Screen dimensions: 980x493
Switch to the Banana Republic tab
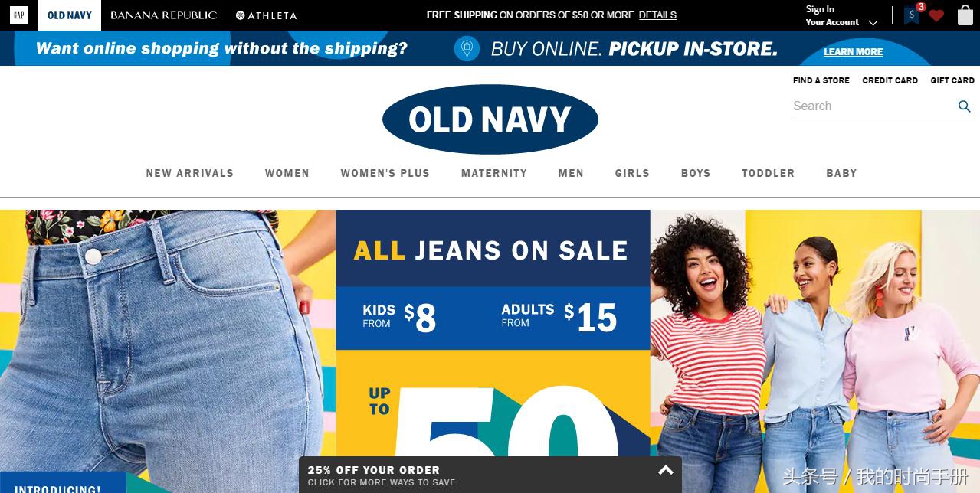click(164, 15)
